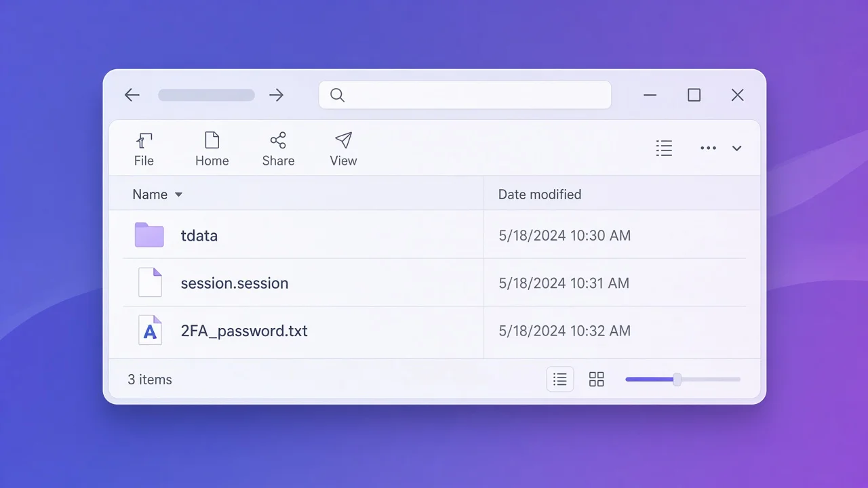Screen dimensions: 868x488
Task: Switch to details list view in status bar
Action: [x=560, y=380]
